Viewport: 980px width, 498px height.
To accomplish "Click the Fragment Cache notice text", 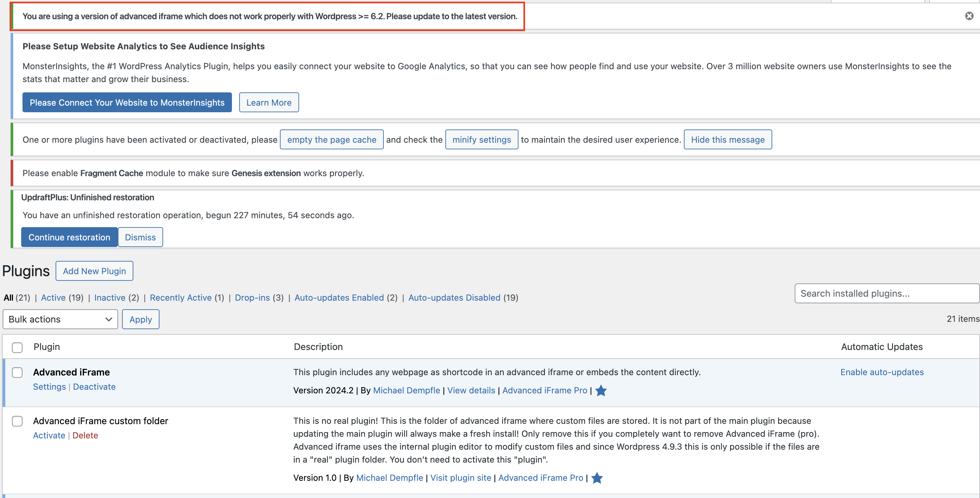I will point(193,173).
